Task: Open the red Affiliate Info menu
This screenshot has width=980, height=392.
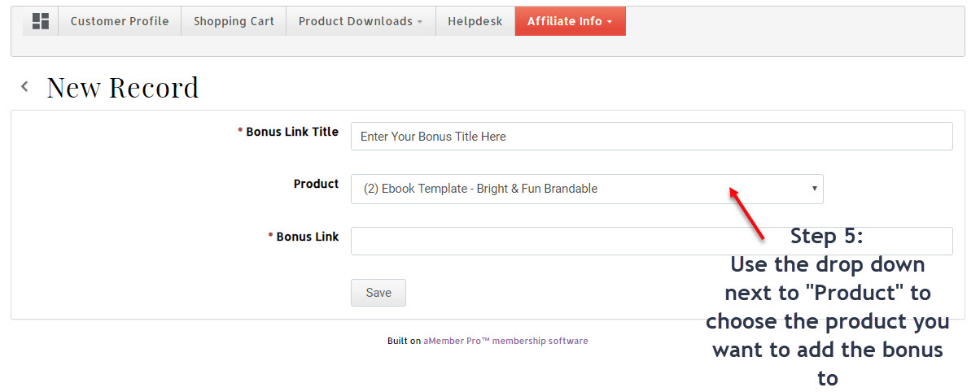Action: click(x=570, y=21)
